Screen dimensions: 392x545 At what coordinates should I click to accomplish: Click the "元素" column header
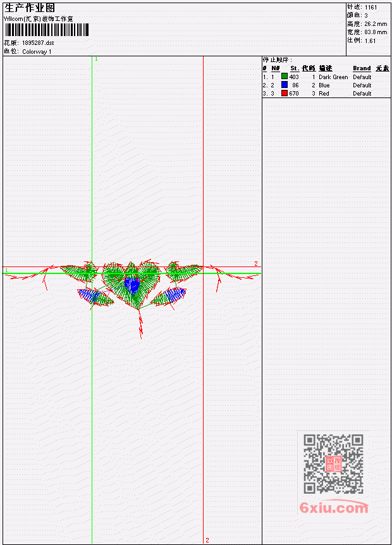coord(383,68)
